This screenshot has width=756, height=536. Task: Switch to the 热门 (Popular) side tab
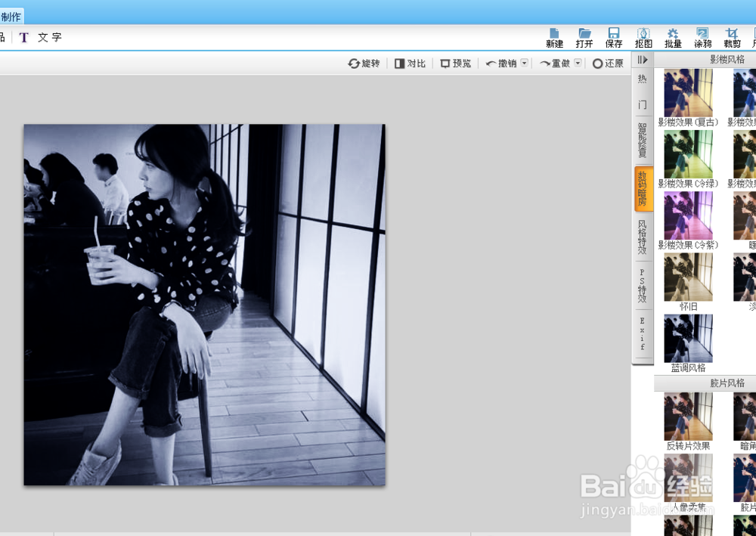pos(642,91)
